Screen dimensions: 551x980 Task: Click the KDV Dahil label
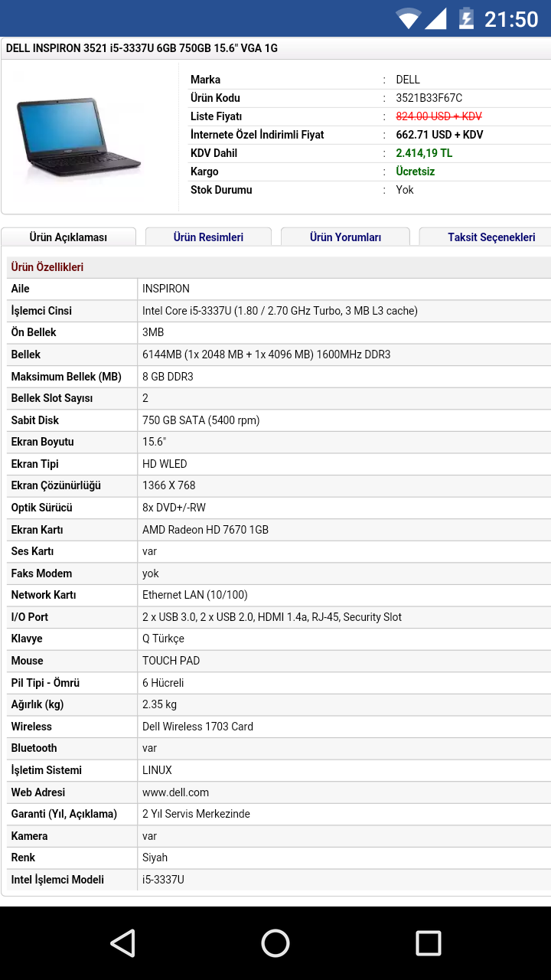[x=214, y=153]
